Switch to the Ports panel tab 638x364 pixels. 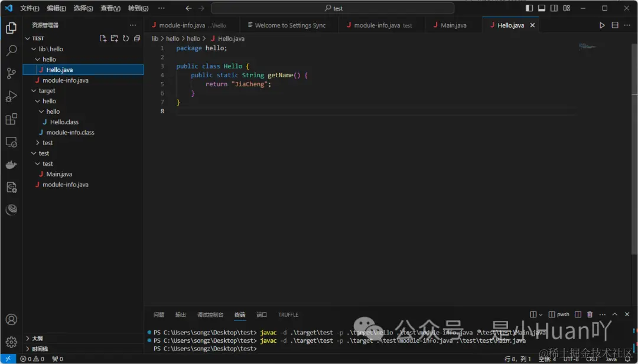(262, 314)
